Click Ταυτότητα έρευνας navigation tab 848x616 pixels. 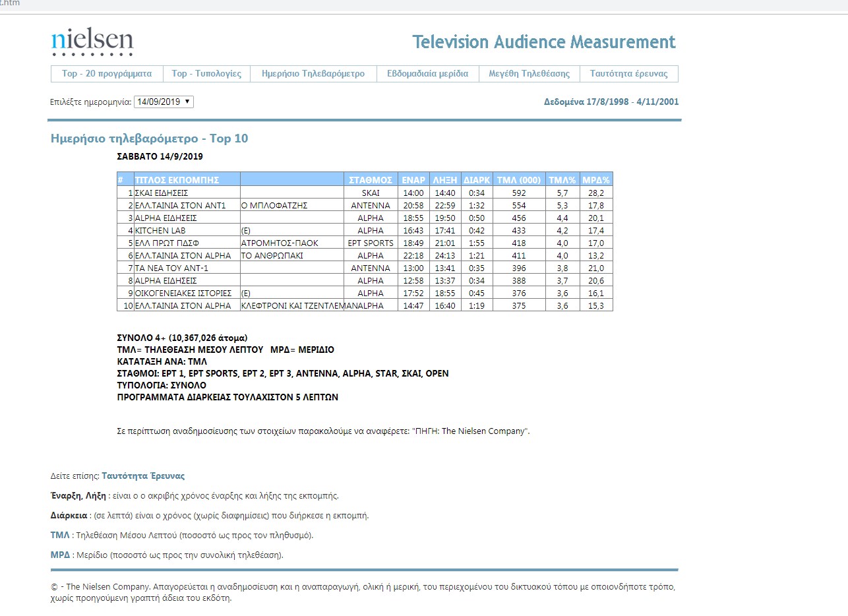click(x=628, y=74)
